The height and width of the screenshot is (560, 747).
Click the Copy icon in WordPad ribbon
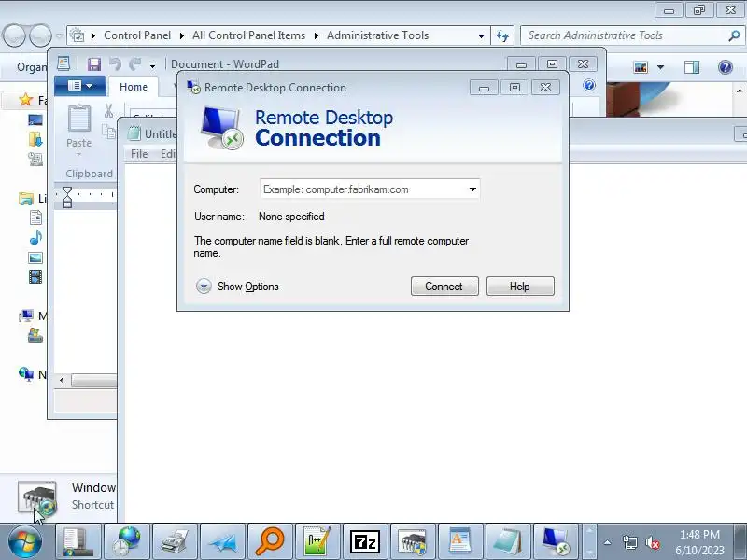[109, 132]
